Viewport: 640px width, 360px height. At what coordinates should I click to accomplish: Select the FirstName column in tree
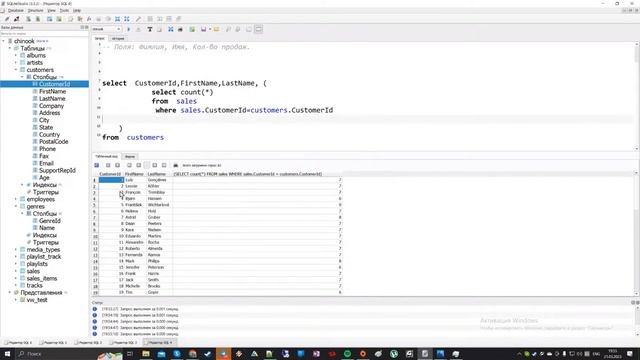[52, 91]
